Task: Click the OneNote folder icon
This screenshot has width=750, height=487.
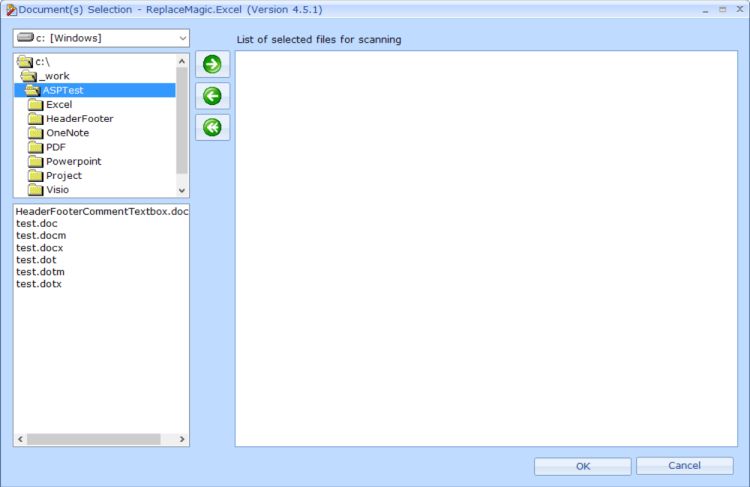Action: [x=35, y=133]
